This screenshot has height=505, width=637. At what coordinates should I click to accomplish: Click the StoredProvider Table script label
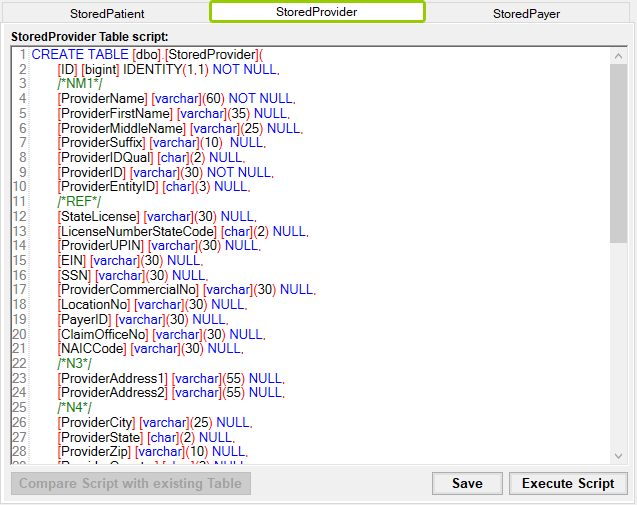[90, 37]
